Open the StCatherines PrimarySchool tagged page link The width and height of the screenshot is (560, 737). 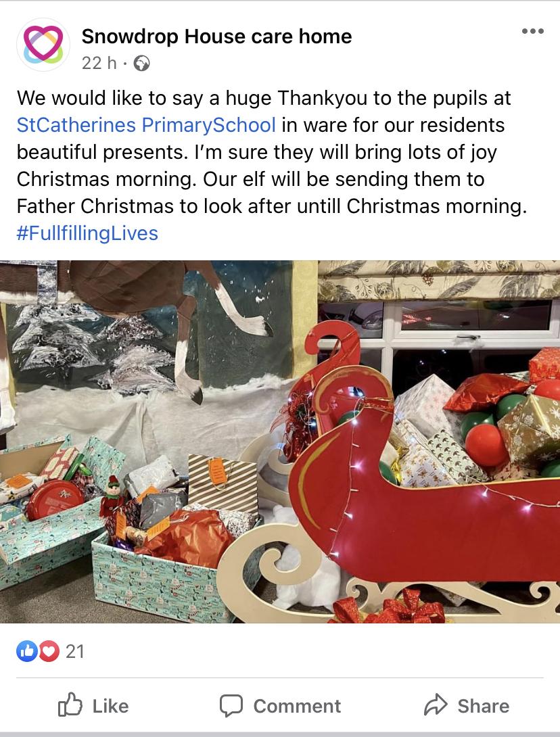point(146,125)
